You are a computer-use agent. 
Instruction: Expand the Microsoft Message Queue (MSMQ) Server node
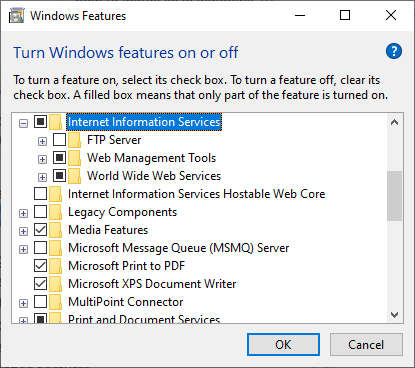(x=23, y=249)
